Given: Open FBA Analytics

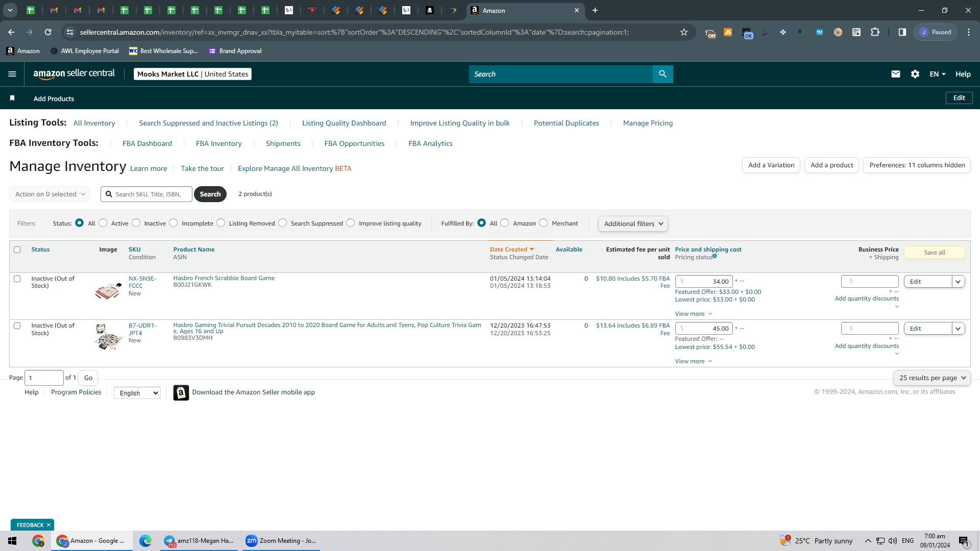Looking at the screenshot, I should [430, 143].
